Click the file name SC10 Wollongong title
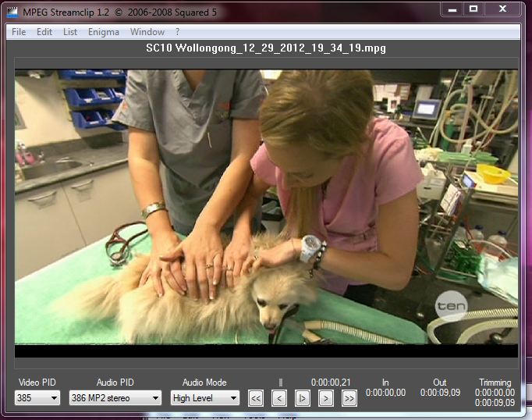Viewport: 532px width, 420px height. pos(266,48)
